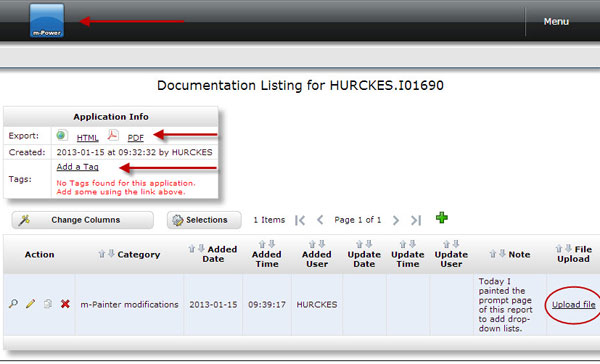
Task: Sort Category column ascending arrow
Action: tap(102, 253)
